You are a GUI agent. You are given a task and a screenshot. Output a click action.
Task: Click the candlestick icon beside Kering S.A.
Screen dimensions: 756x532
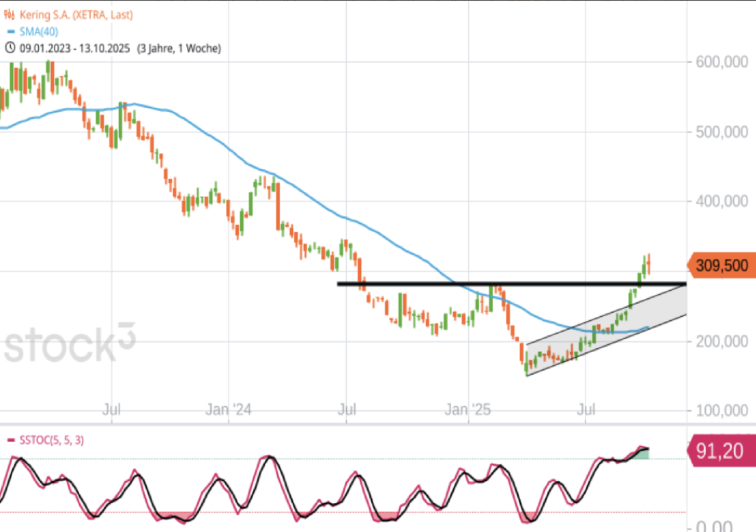(x=9, y=15)
